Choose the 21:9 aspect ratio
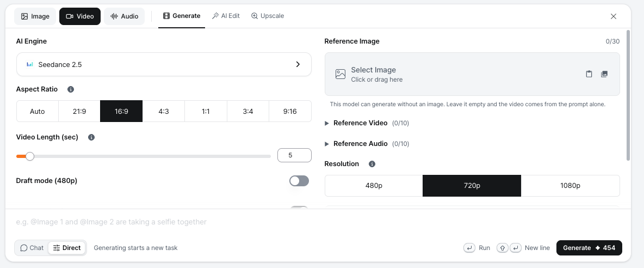 click(79, 111)
